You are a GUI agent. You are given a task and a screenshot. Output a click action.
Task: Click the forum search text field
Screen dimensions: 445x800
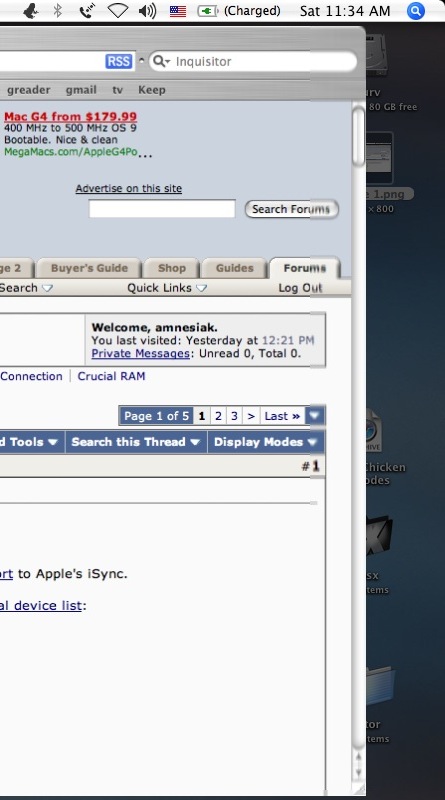point(162,209)
